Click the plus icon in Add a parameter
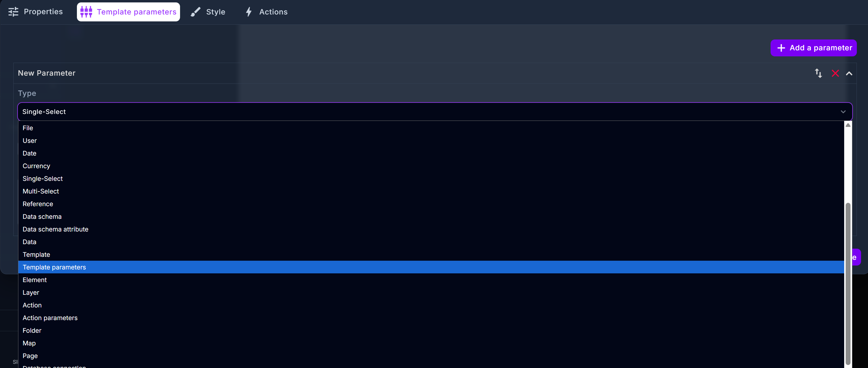Image resolution: width=868 pixels, height=368 pixels. click(781, 48)
